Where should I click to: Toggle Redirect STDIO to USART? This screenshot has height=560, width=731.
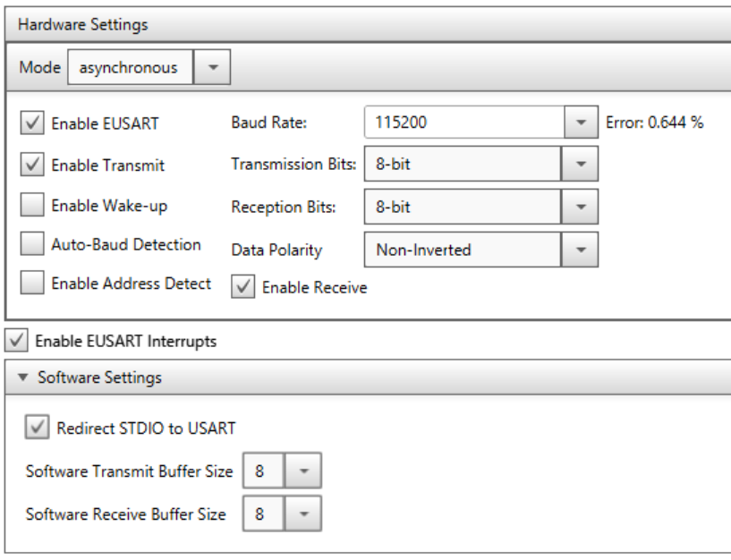(37, 427)
